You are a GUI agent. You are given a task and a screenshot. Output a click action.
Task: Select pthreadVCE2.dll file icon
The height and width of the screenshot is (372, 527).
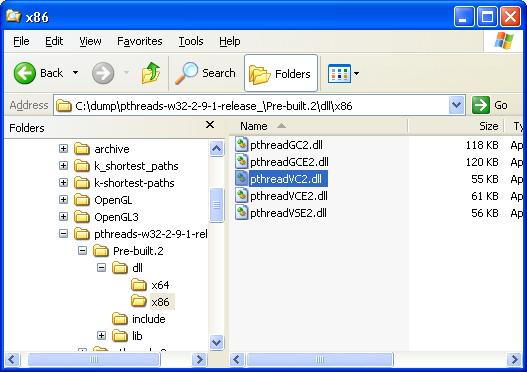point(241,196)
